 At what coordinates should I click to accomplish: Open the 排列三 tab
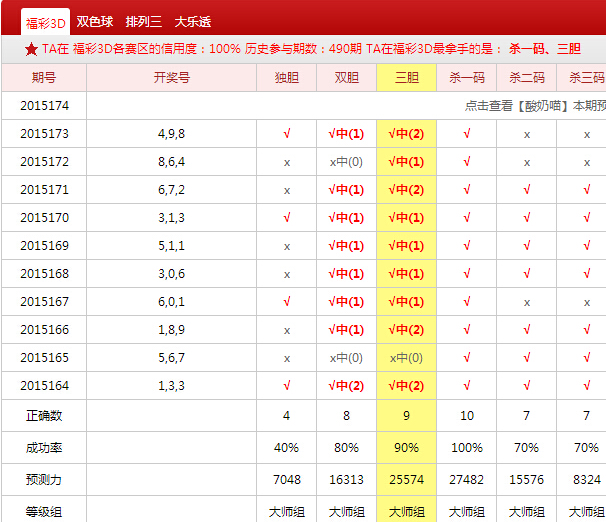point(144,22)
